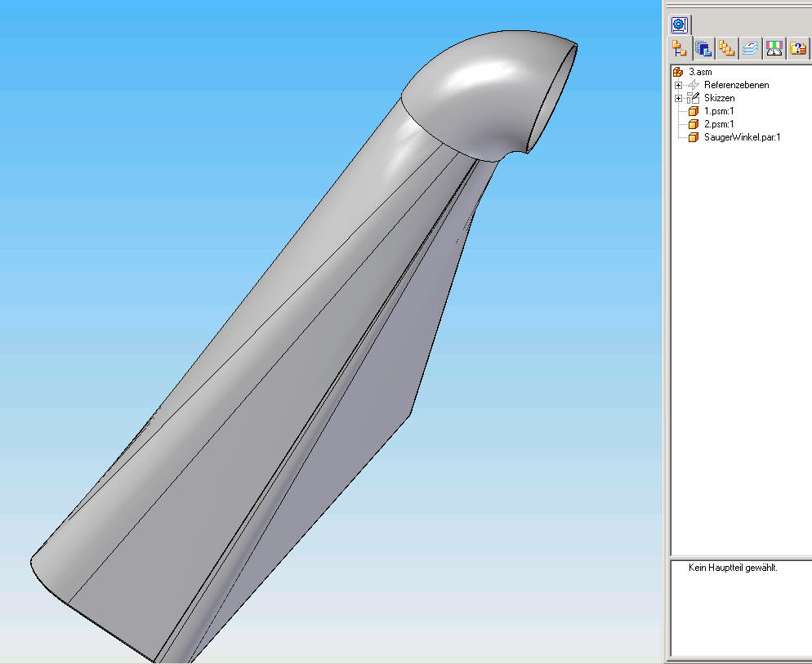Select the 3.asm root node
Image resolution: width=812 pixels, height=664 pixels.
point(700,72)
